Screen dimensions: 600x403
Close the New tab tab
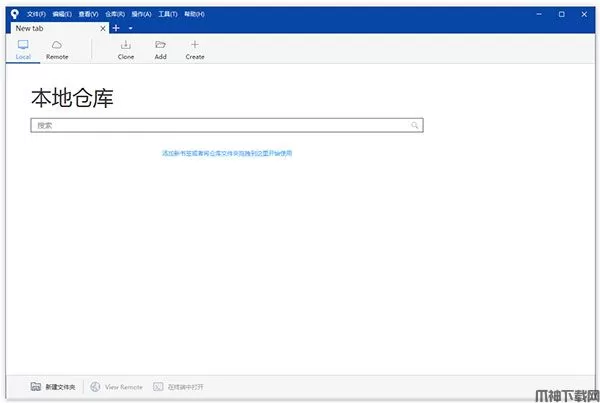[103, 28]
